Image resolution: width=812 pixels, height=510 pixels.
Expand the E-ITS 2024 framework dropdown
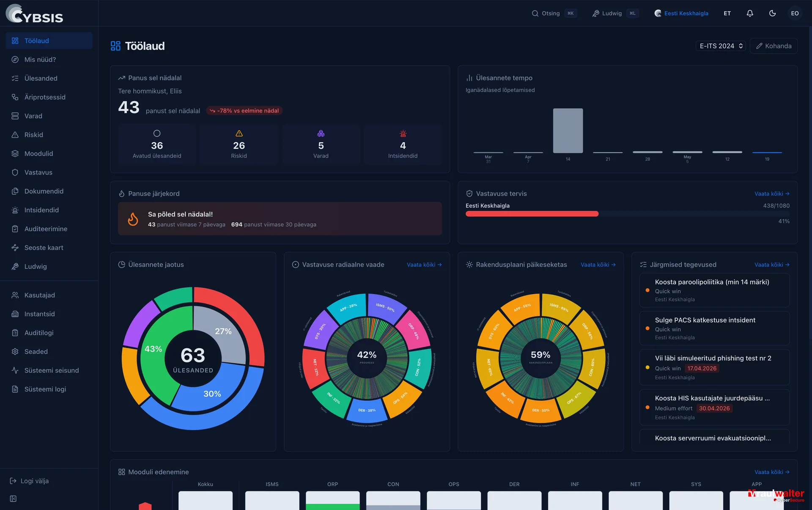tap(721, 46)
